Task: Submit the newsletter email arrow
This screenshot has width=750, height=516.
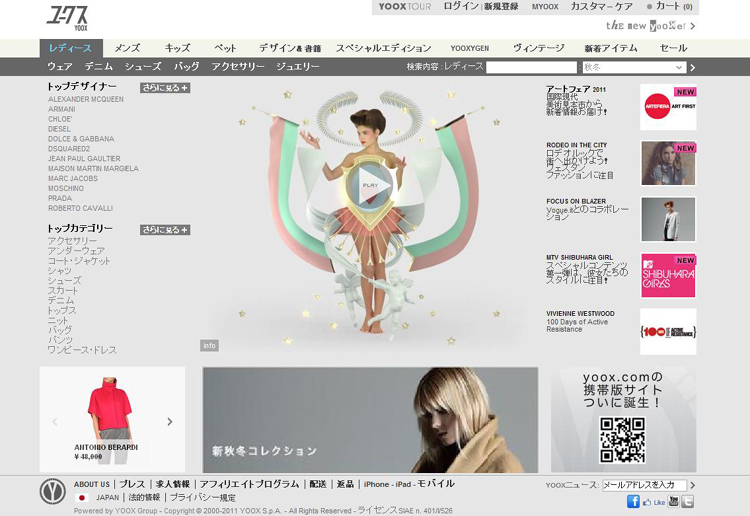Action: click(692, 485)
